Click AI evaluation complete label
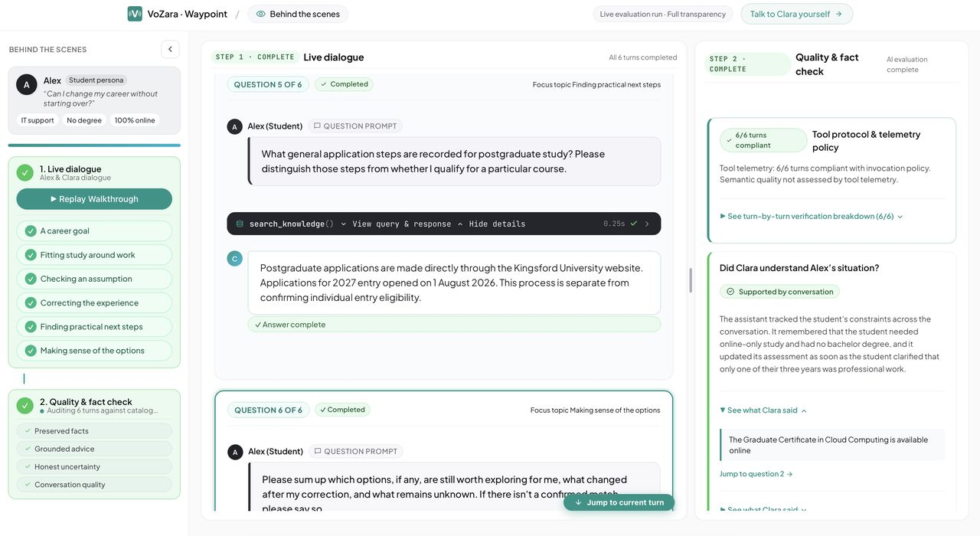Viewport: 980px width, 536px height. click(907, 64)
